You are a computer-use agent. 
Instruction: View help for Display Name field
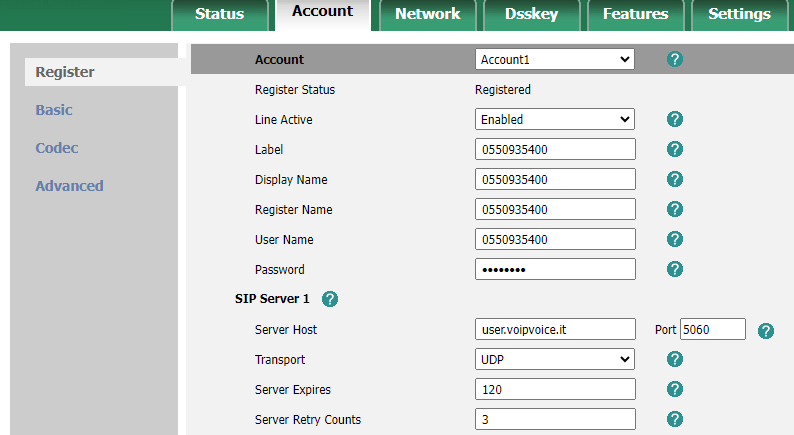click(674, 179)
